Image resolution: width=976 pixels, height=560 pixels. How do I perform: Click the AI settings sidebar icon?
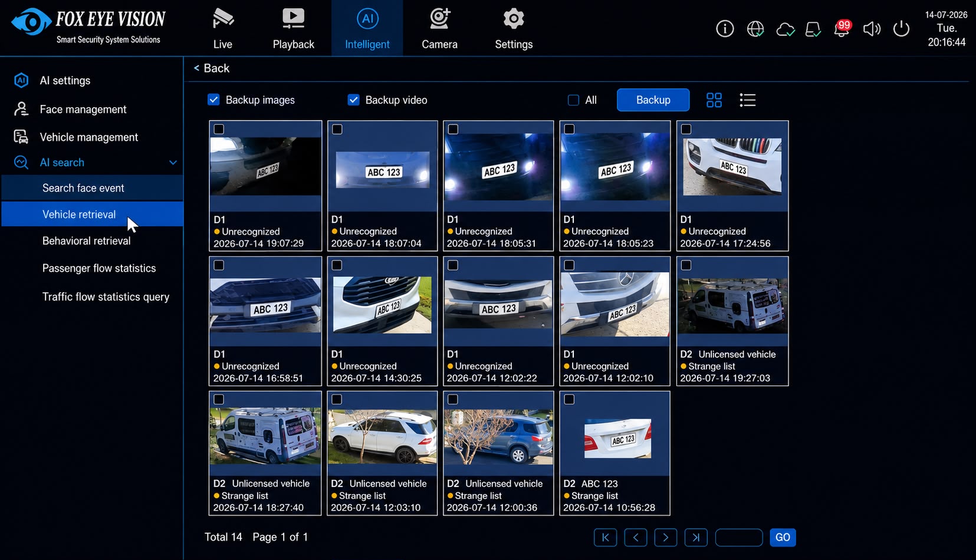(21, 80)
